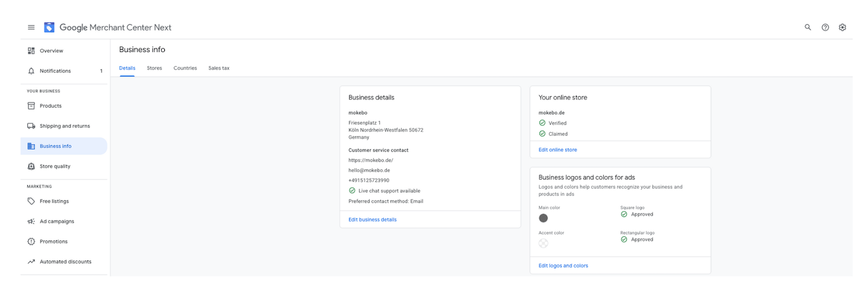Switch to the Sales tax tab
This screenshot has width=868, height=289.
coord(219,68)
